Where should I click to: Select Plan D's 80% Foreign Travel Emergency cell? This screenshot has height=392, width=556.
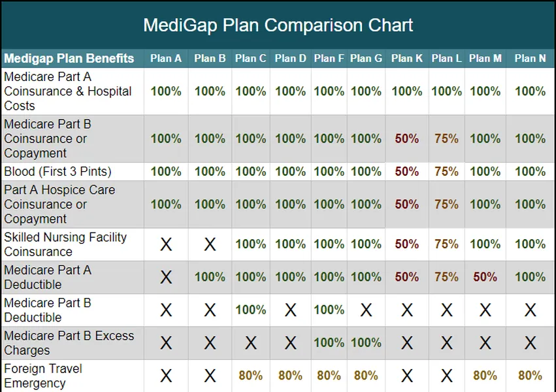point(290,376)
